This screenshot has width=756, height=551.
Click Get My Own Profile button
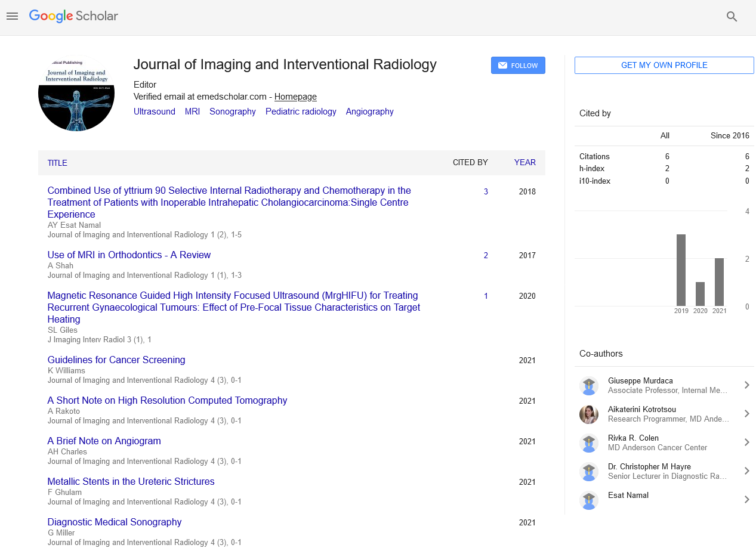[x=664, y=66]
